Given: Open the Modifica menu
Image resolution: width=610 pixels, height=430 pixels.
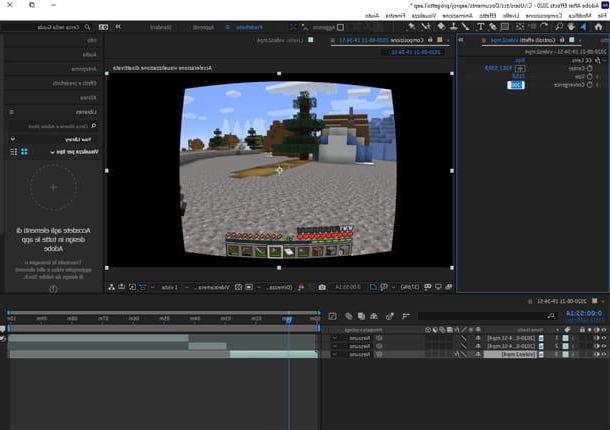Looking at the screenshot, I should tap(580, 16).
